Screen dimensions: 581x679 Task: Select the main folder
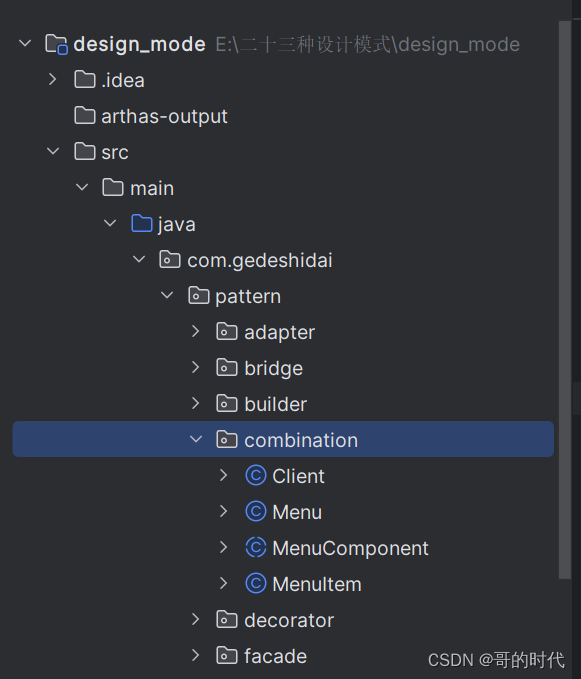point(152,188)
